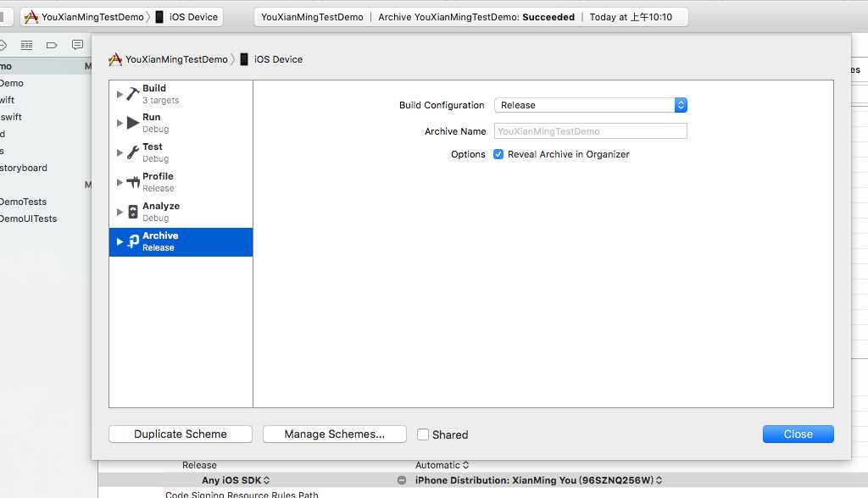Expand the Profile scheme action

119,182
